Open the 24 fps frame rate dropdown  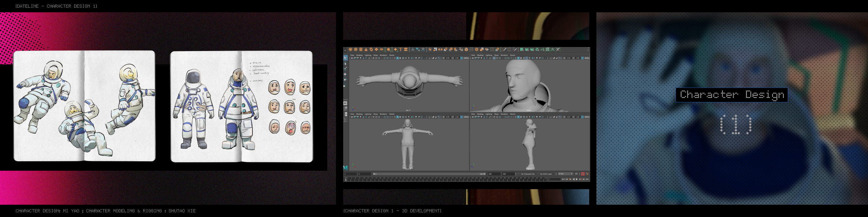[566, 174]
